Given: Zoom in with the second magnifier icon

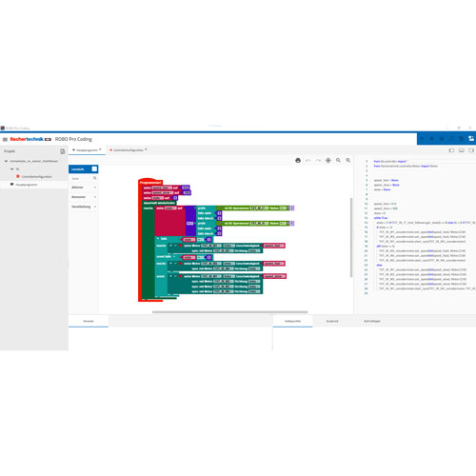Looking at the screenshot, I should [x=348, y=161].
